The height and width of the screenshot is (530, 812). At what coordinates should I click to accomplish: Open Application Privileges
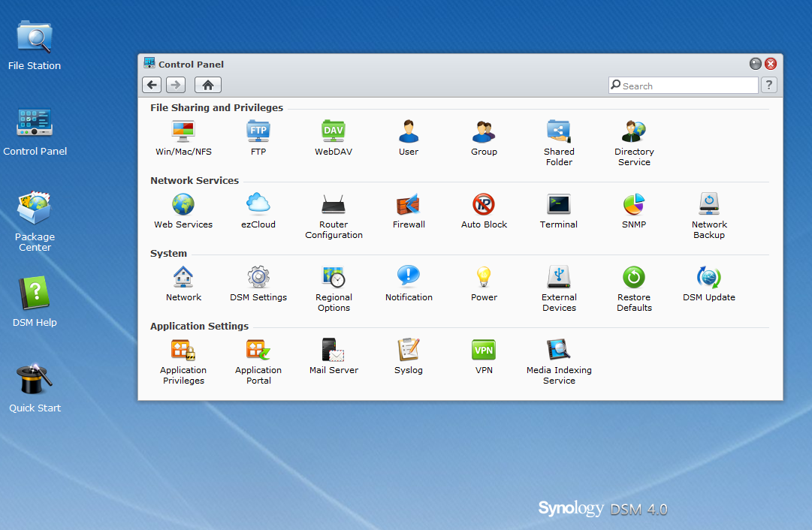pyautogui.click(x=183, y=362)
